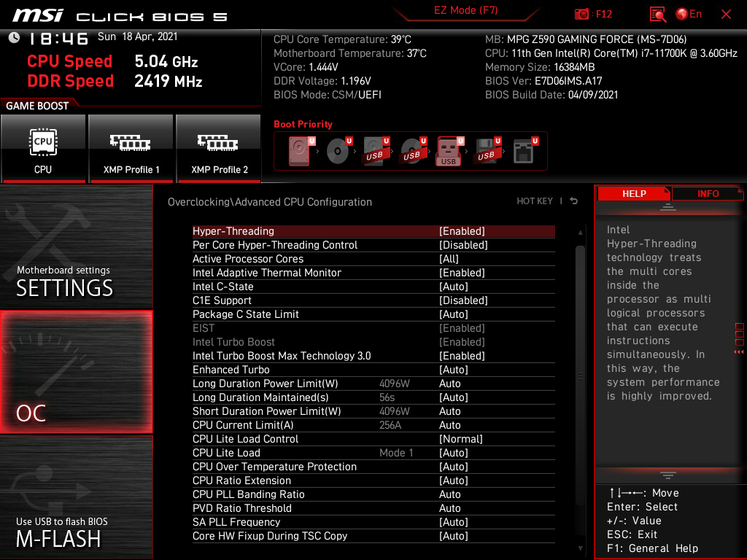
Task: Toggle the CPU Game Boost button
Action: click(43, 149)
